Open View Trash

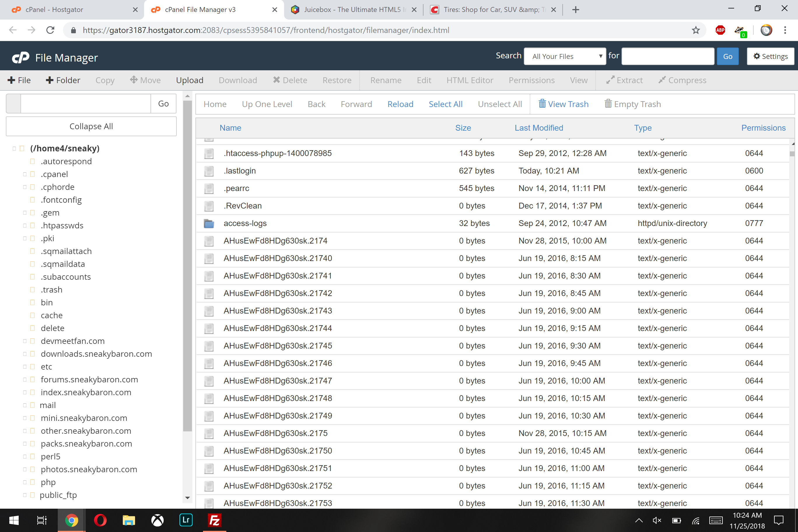[563, 104]
